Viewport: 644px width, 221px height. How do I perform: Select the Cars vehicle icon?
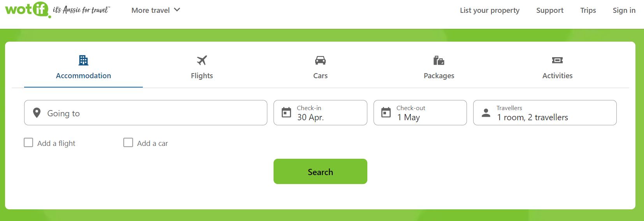tap(320, 60)
